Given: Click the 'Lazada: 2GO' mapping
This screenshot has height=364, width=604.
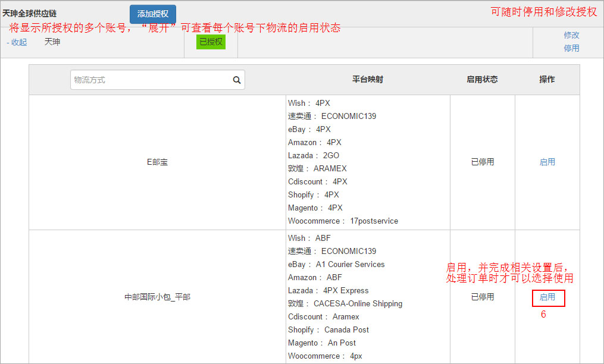Looking at the screenshot, I should click(x=314, y=155).
